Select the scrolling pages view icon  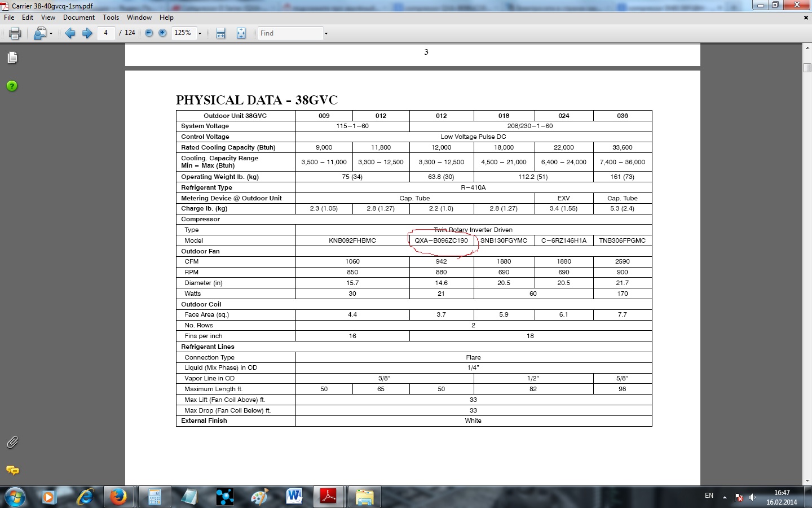point(221,33)
